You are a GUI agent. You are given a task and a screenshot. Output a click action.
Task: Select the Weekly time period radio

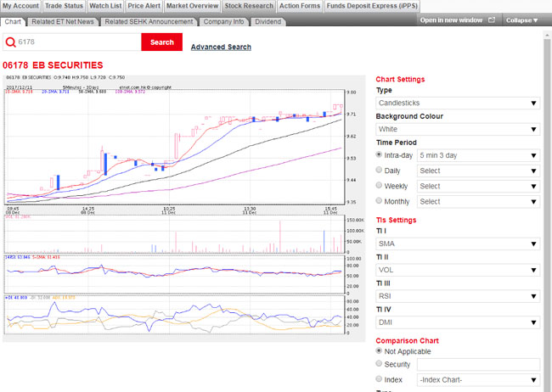pyautogui.click(x=379, y=185)
